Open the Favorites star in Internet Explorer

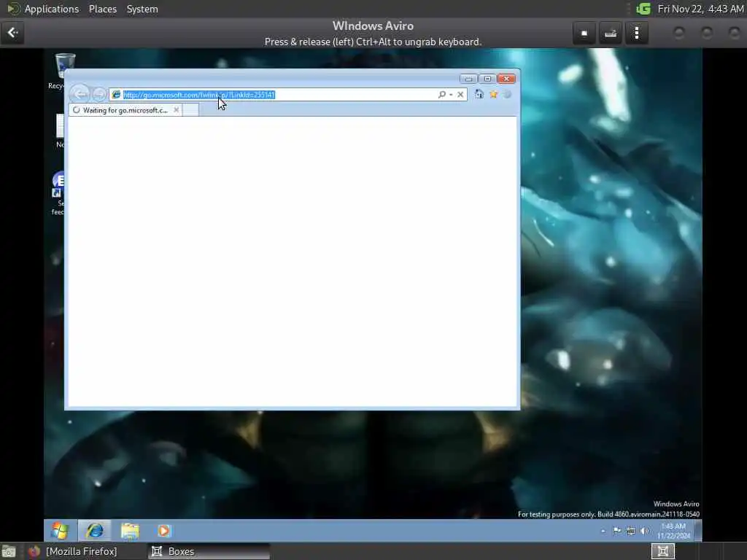click(493, 94)
